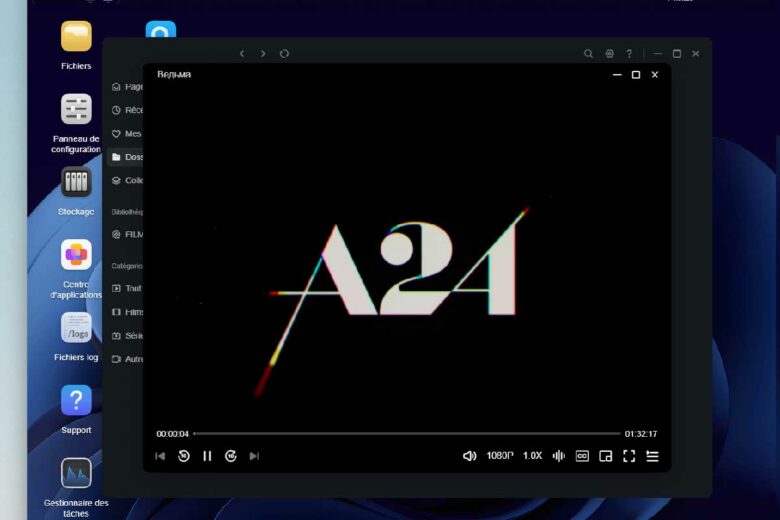The image size is (780, 520).
Task: Open the Collections sidebar item
Action: [127, 180]
